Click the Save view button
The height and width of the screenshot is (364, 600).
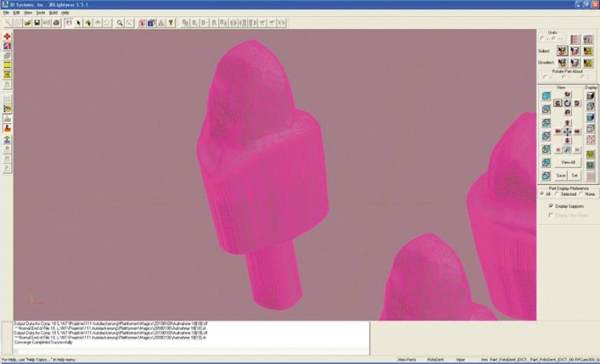coord(561,176)
